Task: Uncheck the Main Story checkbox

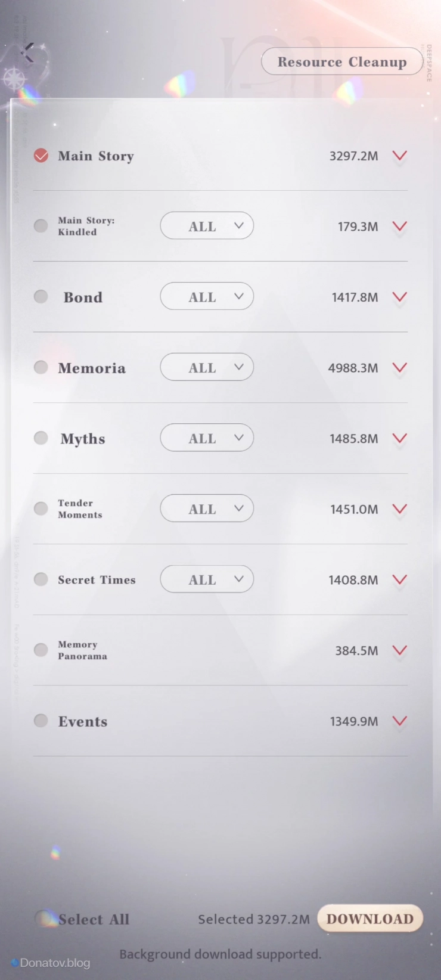Action: pos(41,156)
